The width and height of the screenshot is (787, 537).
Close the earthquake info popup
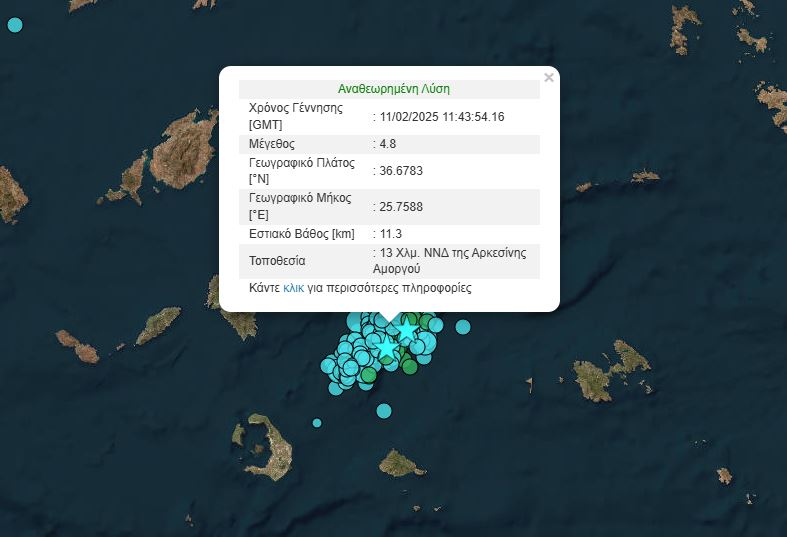(x=548, y=77)
